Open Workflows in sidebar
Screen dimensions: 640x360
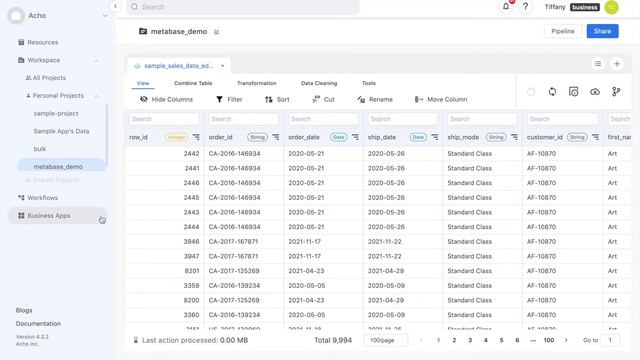38,198
